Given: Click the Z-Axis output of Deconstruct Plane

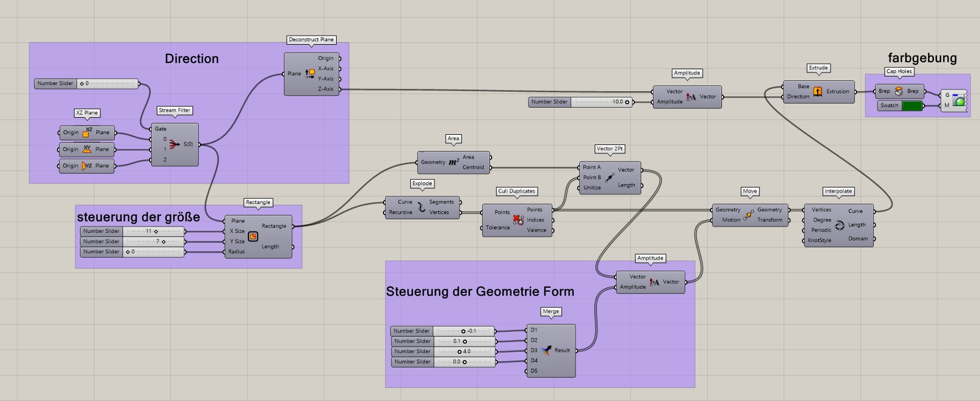Looking at the screenshot, I should 325,89.
